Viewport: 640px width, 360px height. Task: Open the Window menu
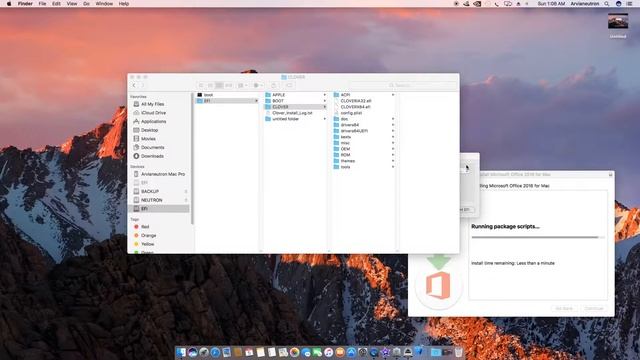(x=104, y=4)
